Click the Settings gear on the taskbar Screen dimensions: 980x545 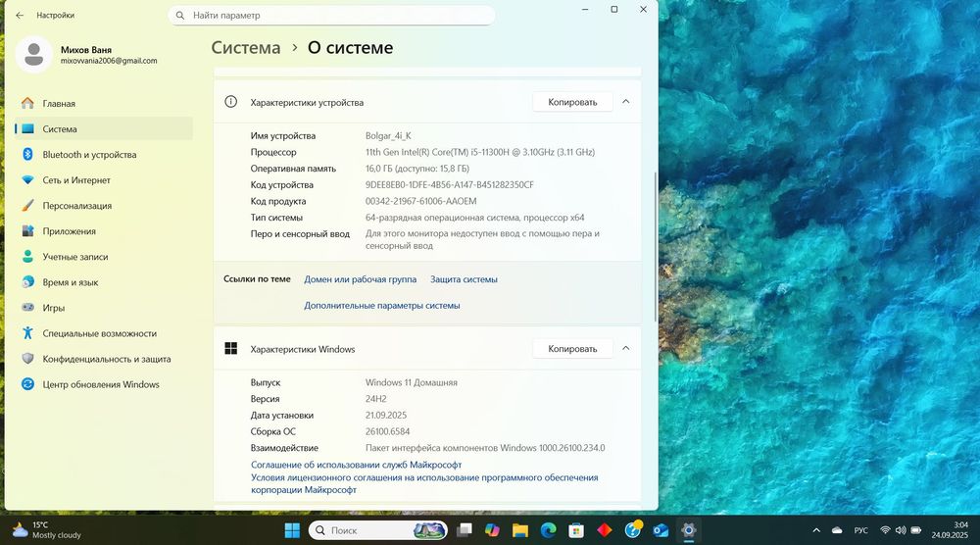point(688,530)
